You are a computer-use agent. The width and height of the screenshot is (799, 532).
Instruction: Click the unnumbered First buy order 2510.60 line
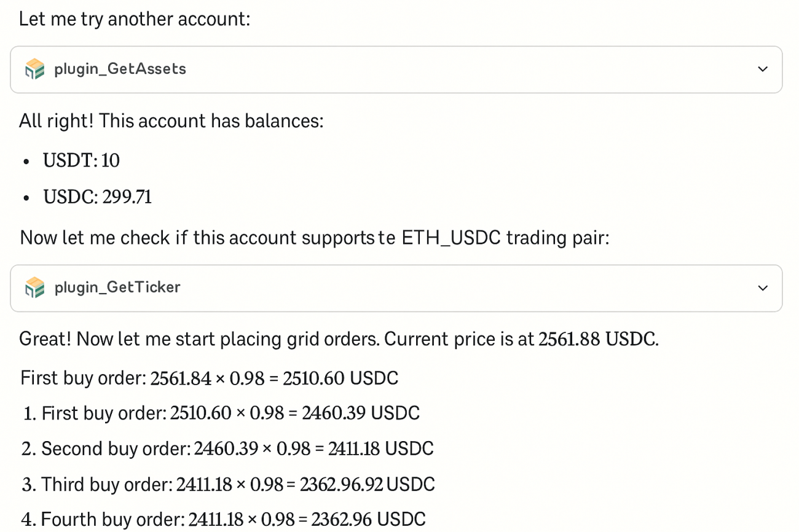pos(209,378)
